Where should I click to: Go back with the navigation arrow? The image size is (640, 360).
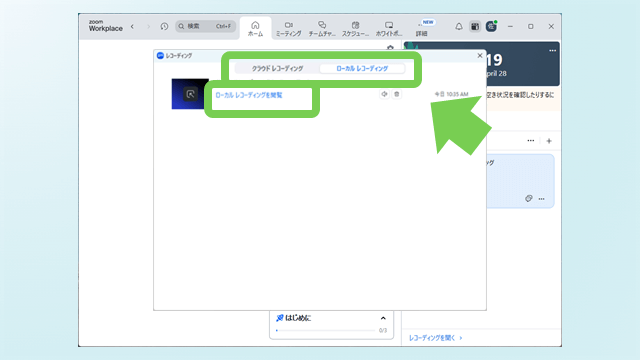point(132,27)
